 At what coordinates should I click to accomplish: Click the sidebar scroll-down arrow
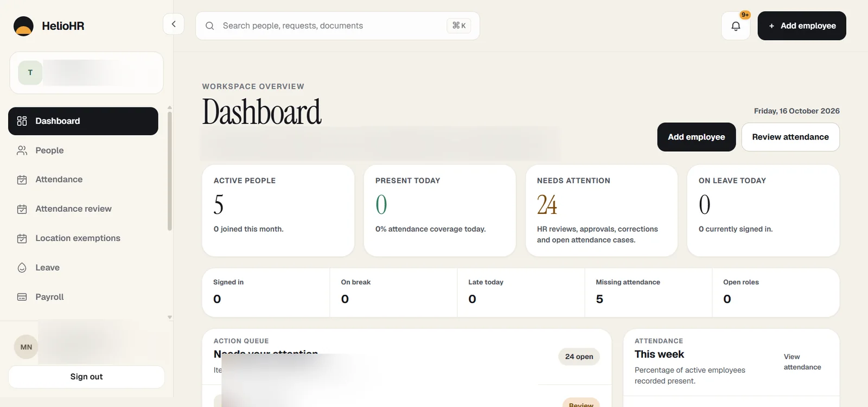point(170,317)
